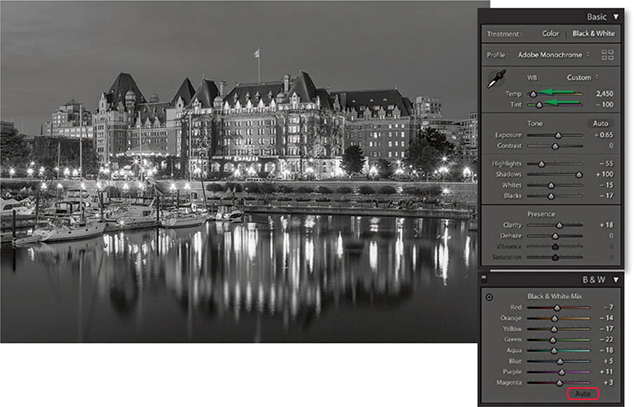
Task: Click the Whites slider handle
Action: click(x=551, y=186)
